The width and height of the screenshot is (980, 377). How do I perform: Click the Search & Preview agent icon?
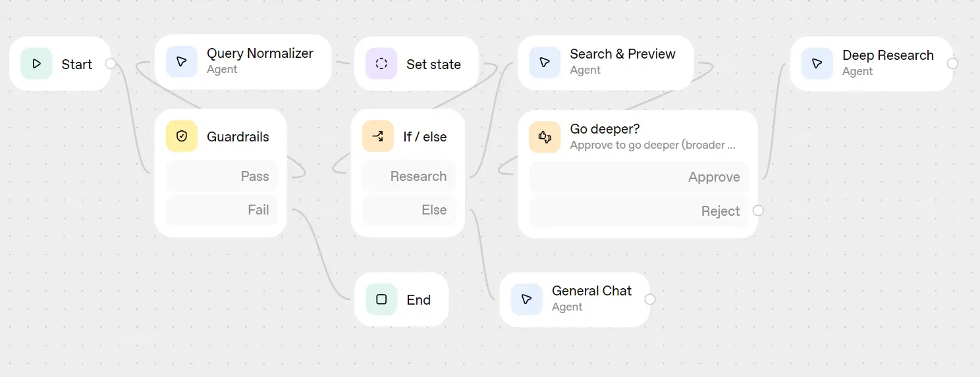545,62
